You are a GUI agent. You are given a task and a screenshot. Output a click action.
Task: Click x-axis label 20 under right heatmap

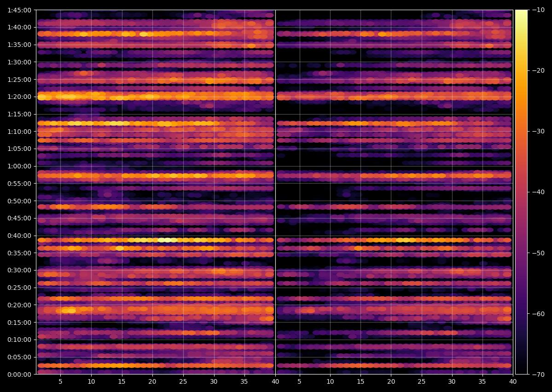[x=391, y=381]
